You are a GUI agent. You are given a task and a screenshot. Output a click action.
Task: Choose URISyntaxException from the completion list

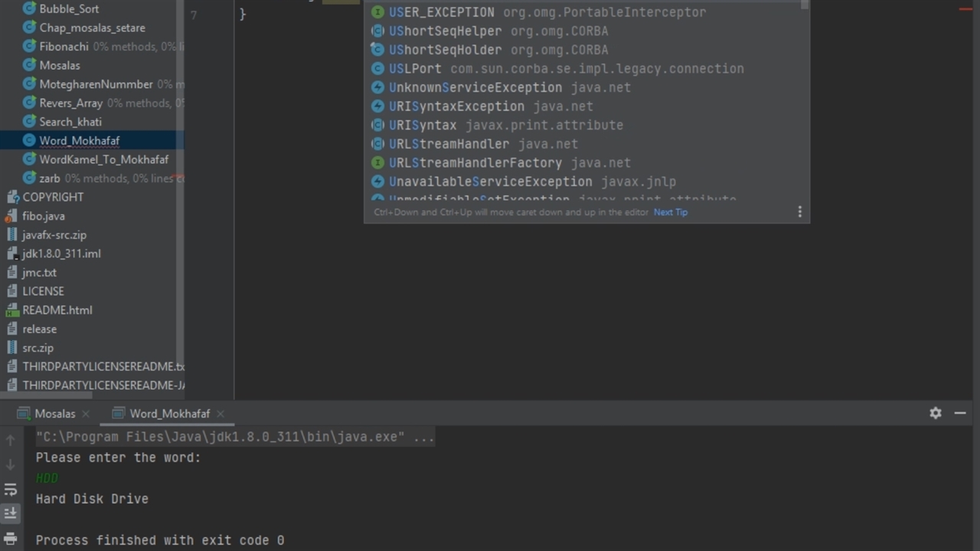(456, 106)
